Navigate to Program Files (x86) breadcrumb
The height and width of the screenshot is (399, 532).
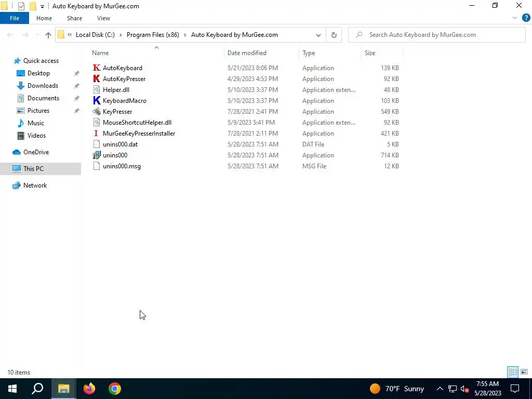[x=153, y=35]
